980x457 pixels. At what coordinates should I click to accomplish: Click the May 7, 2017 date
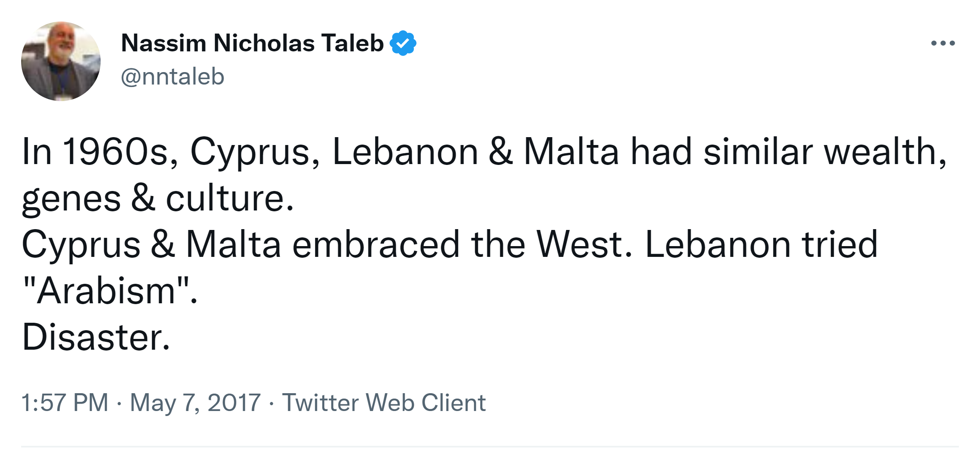pos(195,402)
